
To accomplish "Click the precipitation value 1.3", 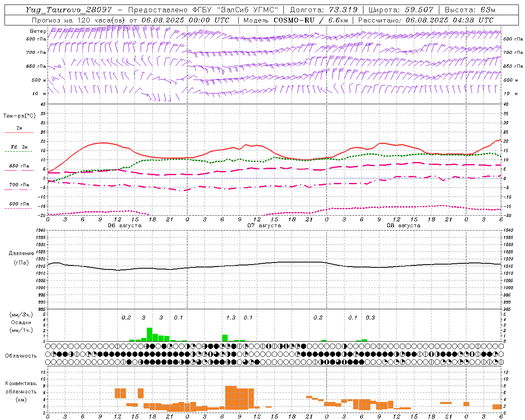I will coord(231,317).
